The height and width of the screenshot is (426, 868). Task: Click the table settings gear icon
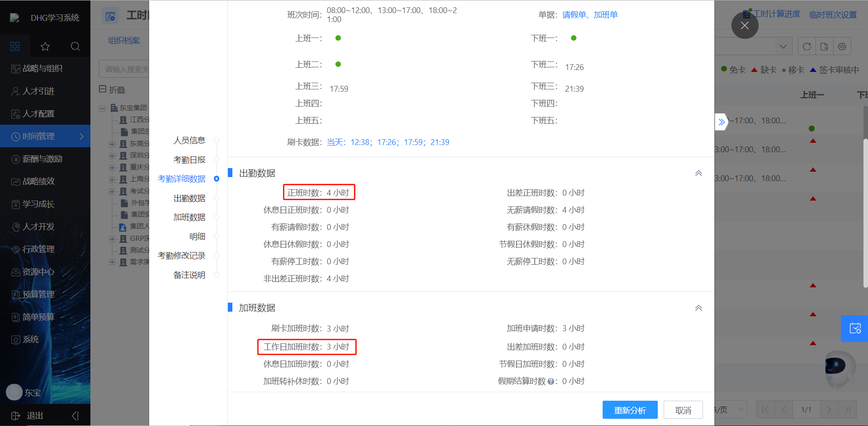pos(842,46)
